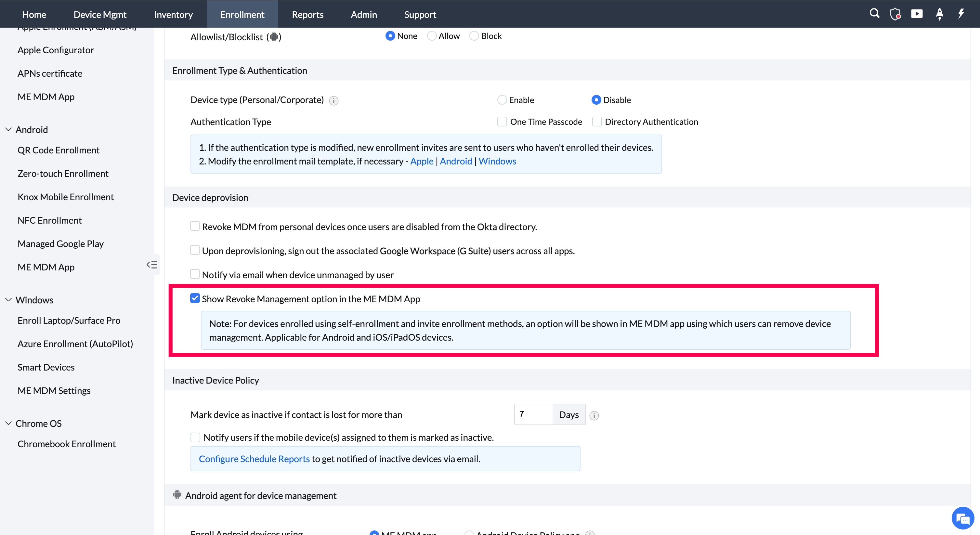Switch to the Reports tab
This screenshot has width=980, height=535.
[307, 14]
